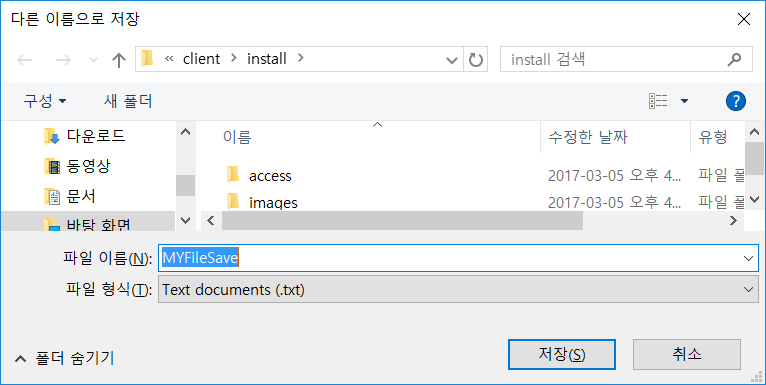
Task: Click the 새 폴더 command
Action: point(128,101)
